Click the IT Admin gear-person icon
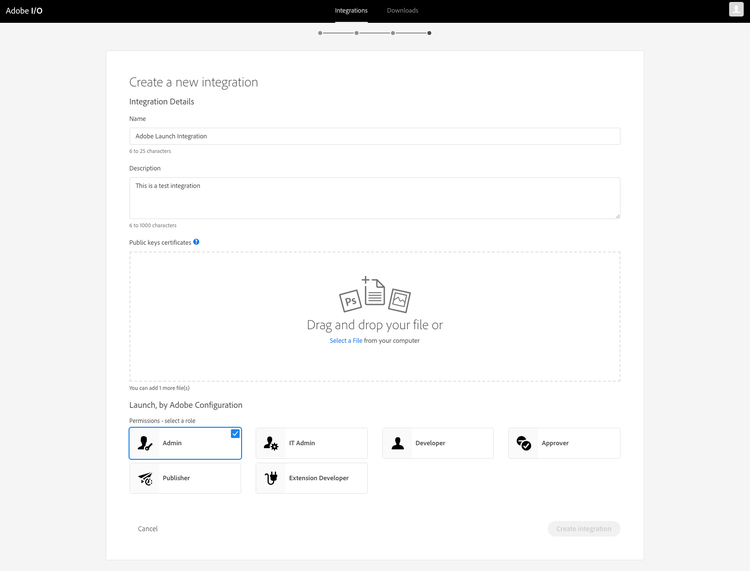This screenshot has height=571, width=750. (x=271, y=443)
